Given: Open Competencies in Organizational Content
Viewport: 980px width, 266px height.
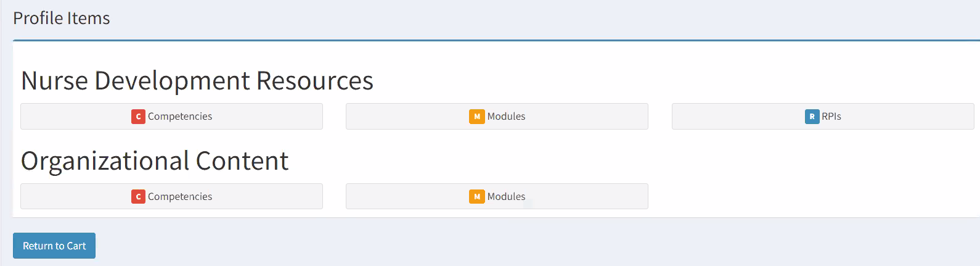Looking at the screenshot, I should point(171,196).
